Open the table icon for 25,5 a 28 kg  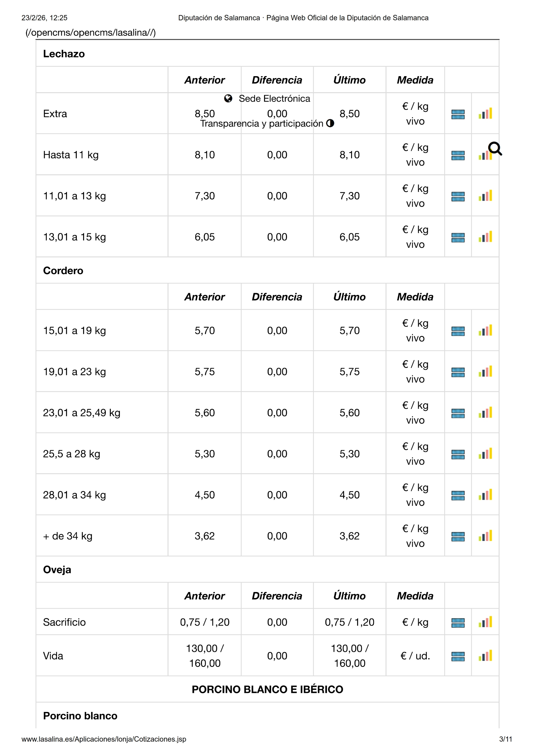[458, 454]
